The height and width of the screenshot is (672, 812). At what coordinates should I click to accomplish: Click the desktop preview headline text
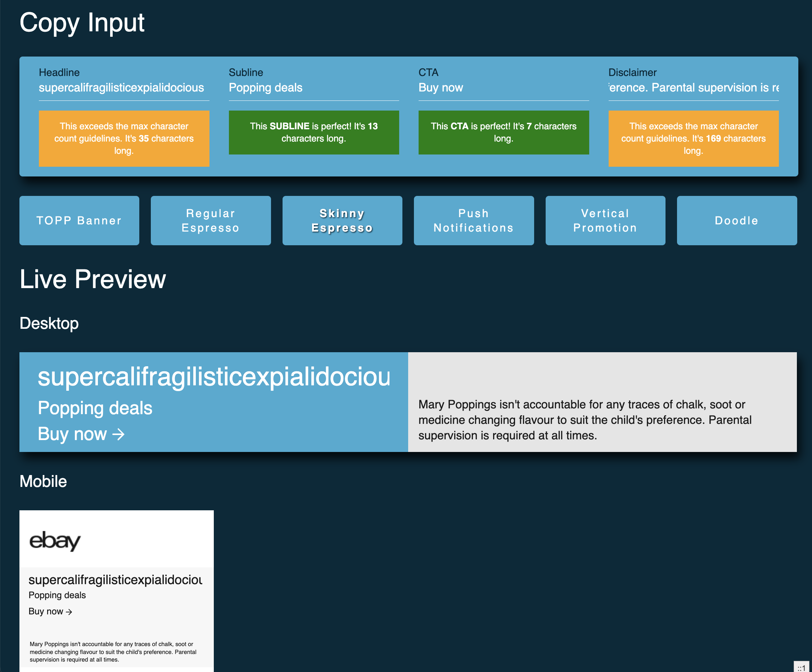(x=214, y=377)
